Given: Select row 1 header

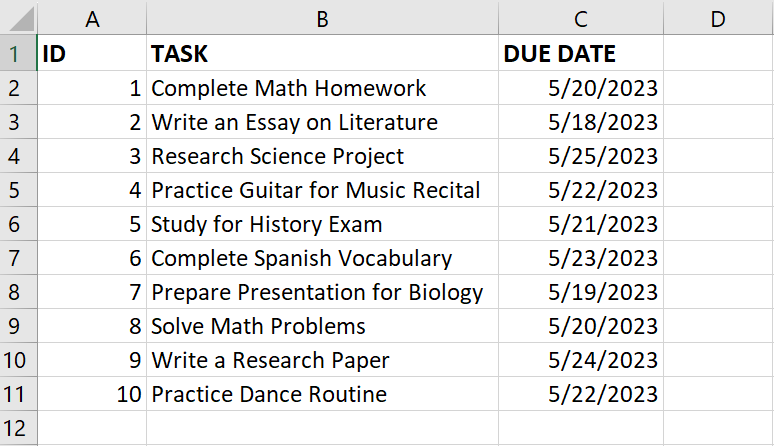Looking at the screenshot, I should tap(18, 53).
